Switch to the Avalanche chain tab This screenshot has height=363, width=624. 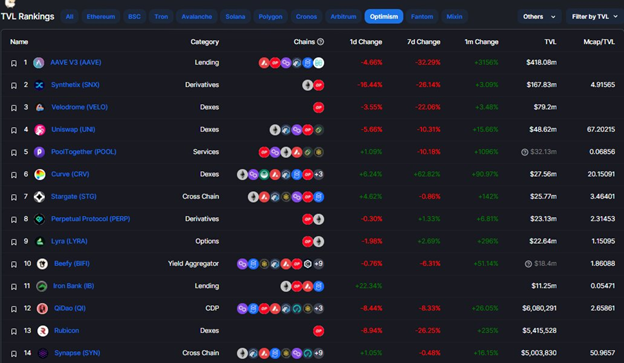(x=197, y=16)
